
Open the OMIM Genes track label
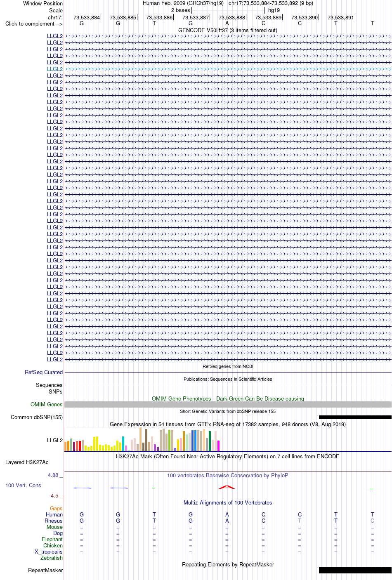pos(47,405)
